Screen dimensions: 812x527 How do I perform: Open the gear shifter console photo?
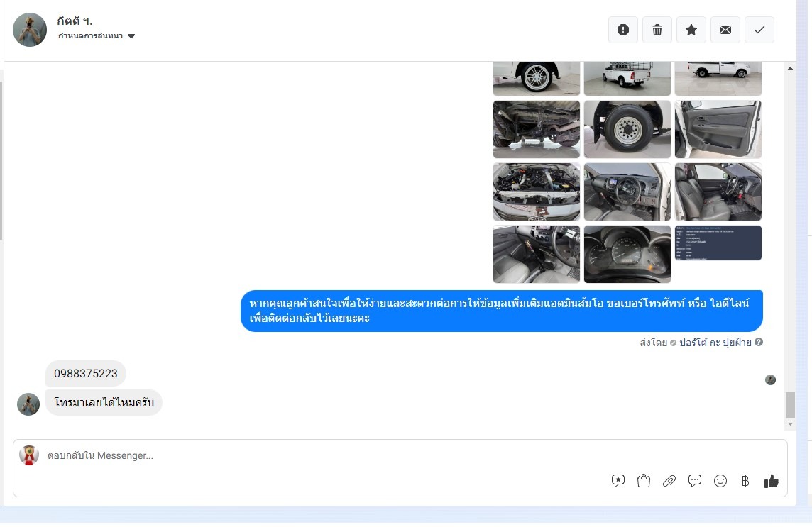click(x=537, y=254)
